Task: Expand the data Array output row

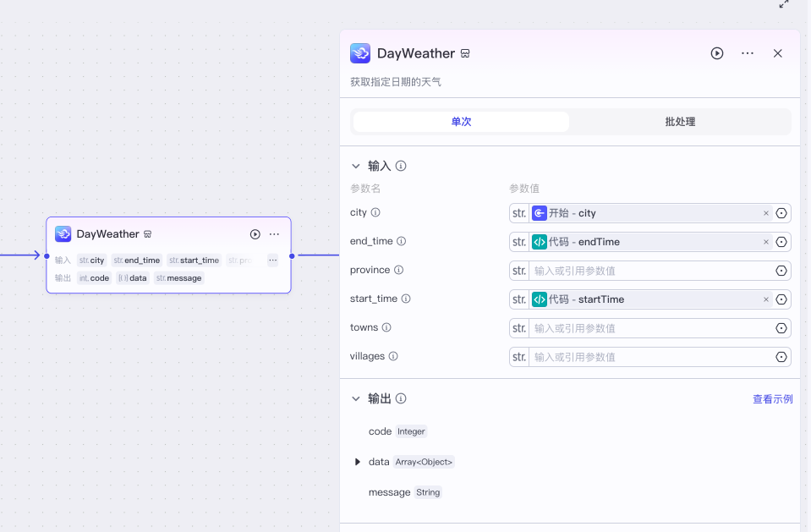Action: (x=358, y=462)
